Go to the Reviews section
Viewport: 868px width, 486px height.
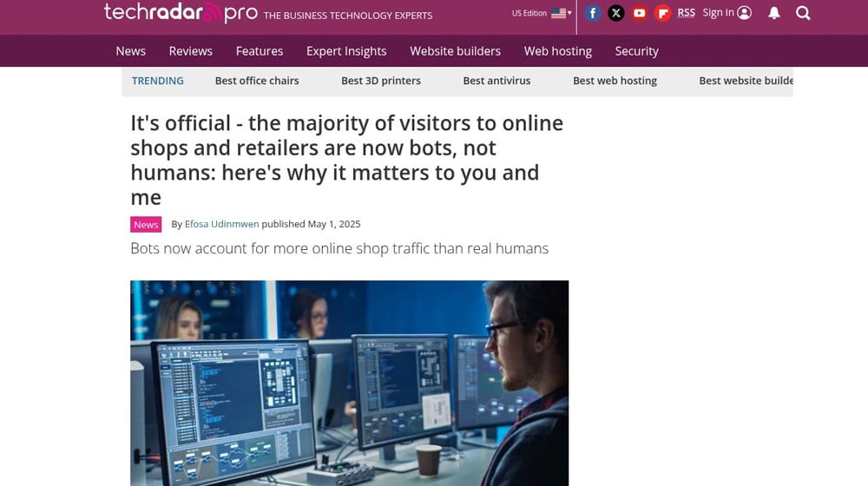click(190, 51)
